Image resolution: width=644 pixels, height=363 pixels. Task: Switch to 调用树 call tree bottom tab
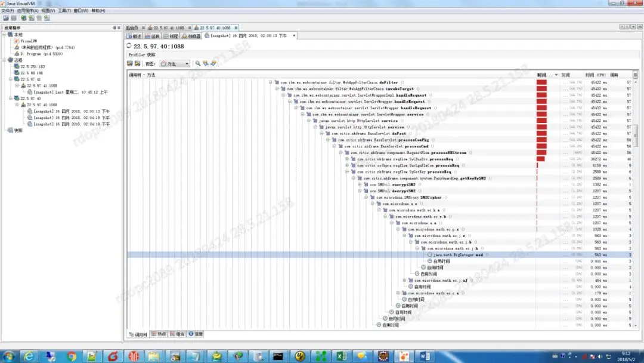point(138,334)
